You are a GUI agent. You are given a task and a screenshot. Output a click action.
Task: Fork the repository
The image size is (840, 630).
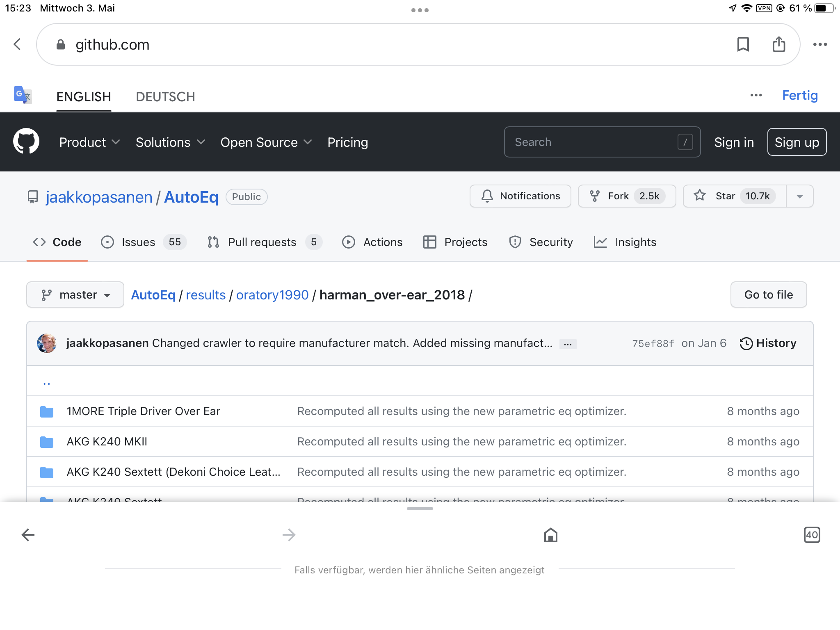[x=627, y=196]
